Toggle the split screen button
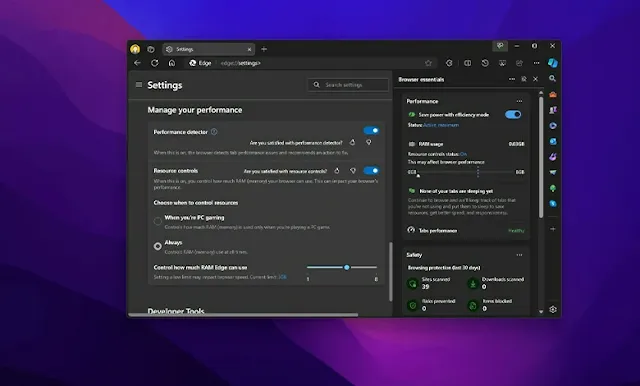Screen dimensions: 640x386 tap(467, 63)
